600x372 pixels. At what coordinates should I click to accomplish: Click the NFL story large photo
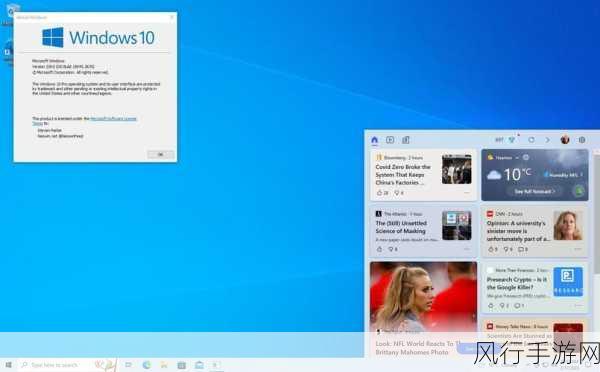[423, 297]
